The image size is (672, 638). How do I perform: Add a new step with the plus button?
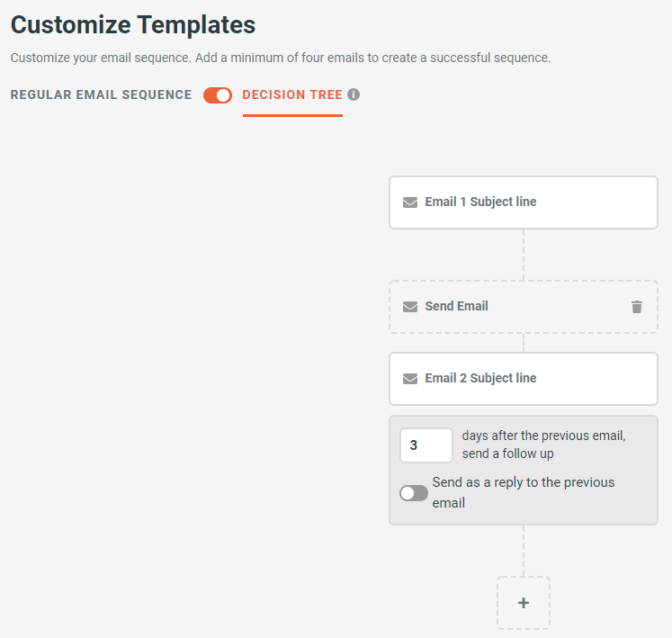click(524, 603)
